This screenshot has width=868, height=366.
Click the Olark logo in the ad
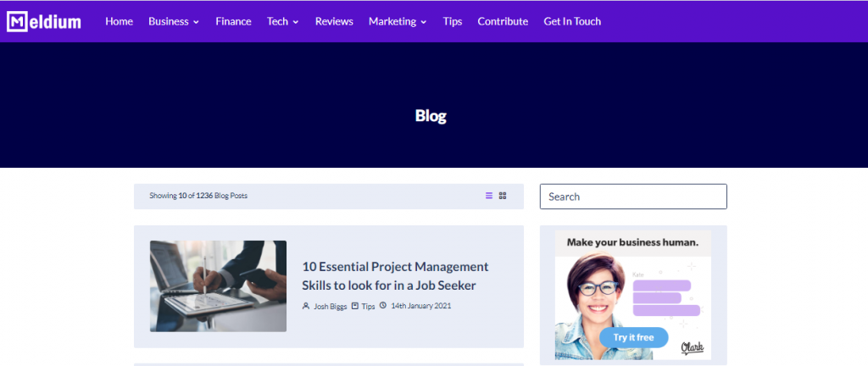pyautogui.click(x=692, y=348)
